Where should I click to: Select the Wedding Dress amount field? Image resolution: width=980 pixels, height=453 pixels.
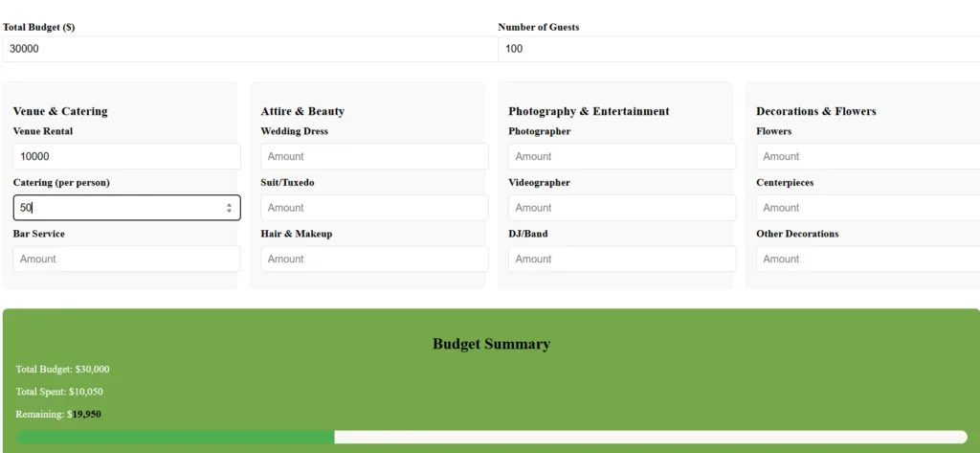click(374, 156)
